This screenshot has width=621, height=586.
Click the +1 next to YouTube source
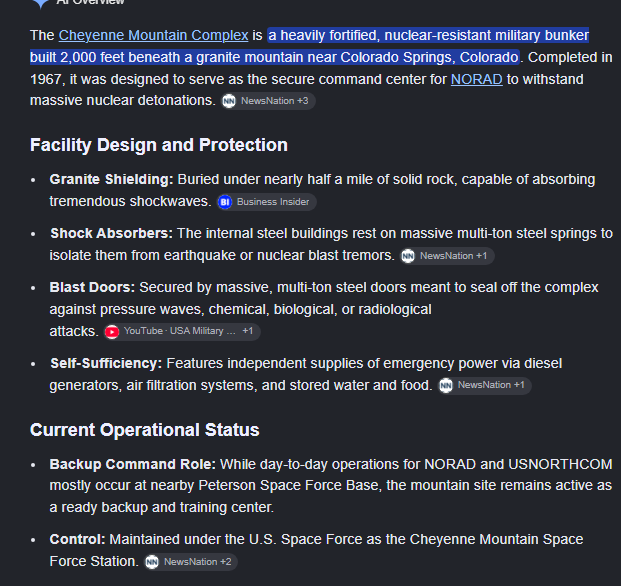coord(248,331)
